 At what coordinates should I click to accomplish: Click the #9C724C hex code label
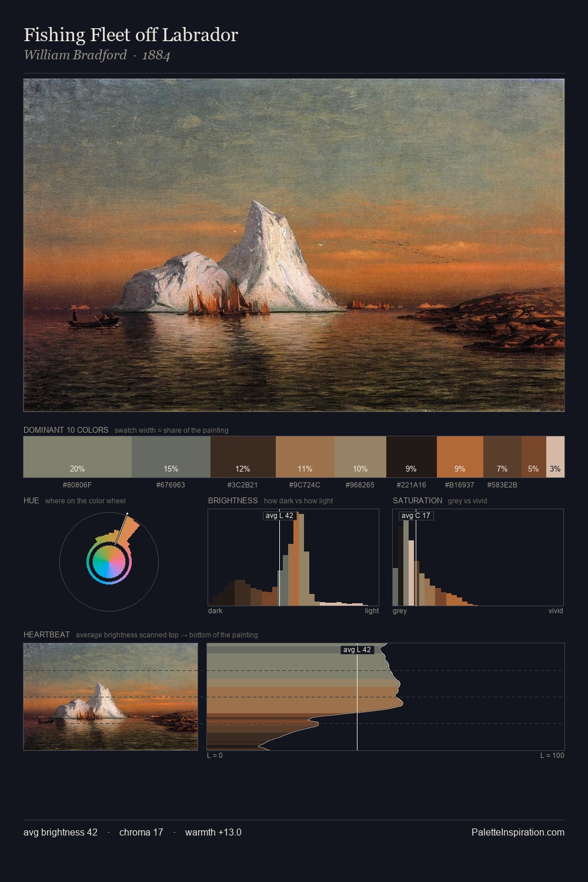click(x=305, y=485)
